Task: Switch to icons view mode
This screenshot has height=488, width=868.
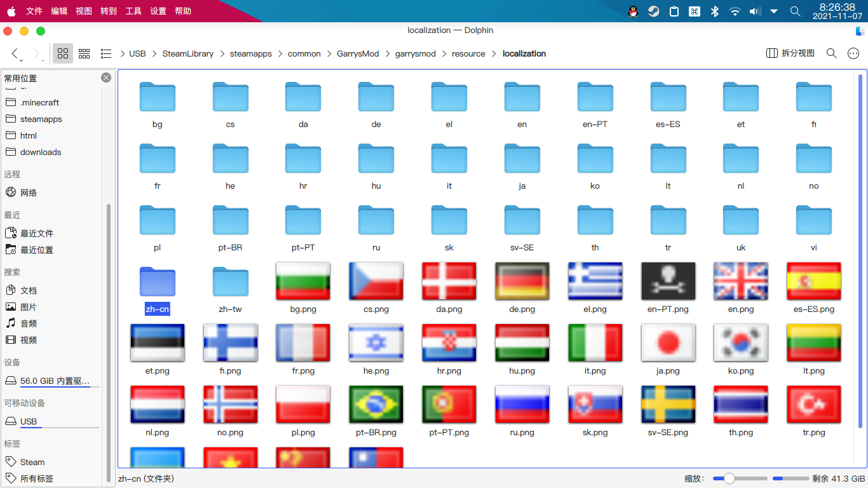Action: click(62, 53)
